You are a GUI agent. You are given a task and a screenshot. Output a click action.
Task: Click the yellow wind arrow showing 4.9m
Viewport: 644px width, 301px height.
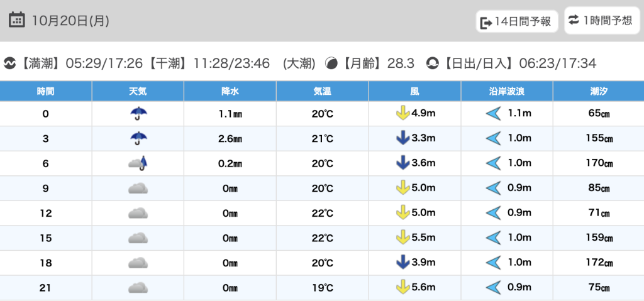pos(401,114)
